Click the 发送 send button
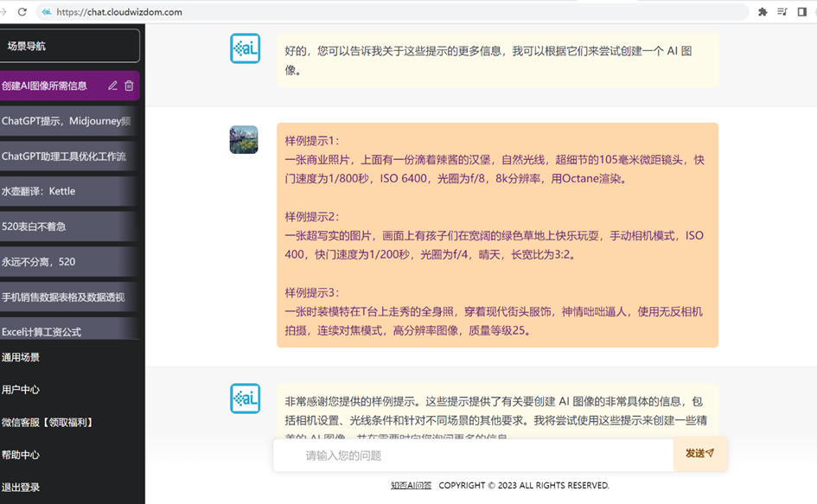Viewport: 817px width, 504px height. pyautogui.click(x=699, y=454)
